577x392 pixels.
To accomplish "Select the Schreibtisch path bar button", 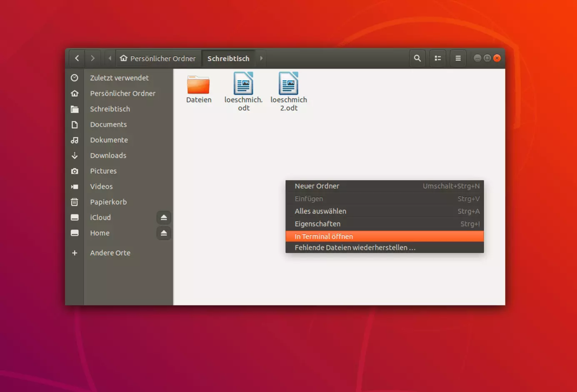I will coord(228,58).
